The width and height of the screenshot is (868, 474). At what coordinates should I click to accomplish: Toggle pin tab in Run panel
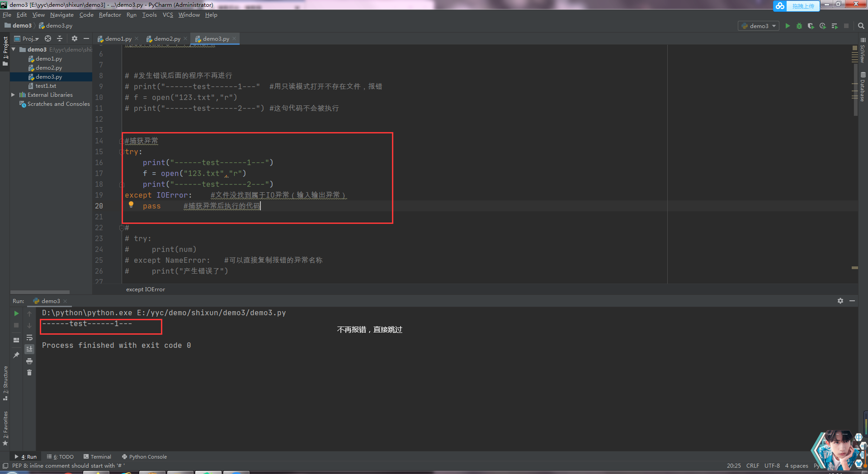click(16, 355)
